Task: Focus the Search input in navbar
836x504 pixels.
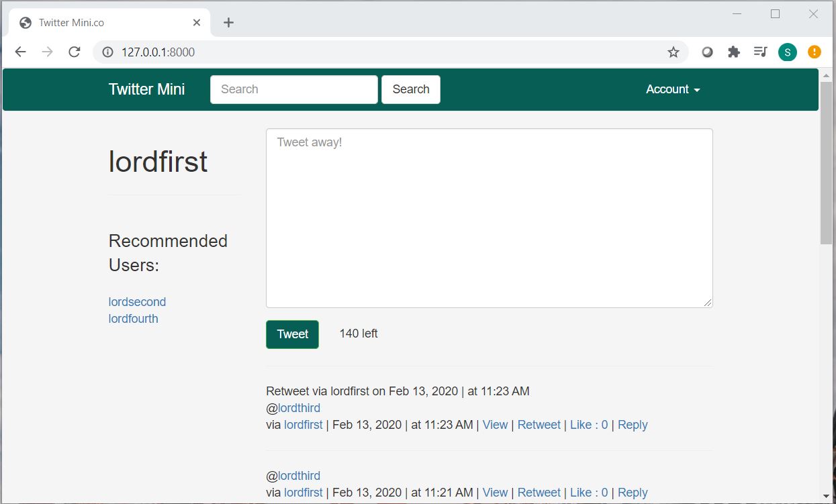Action: [294, 89]
